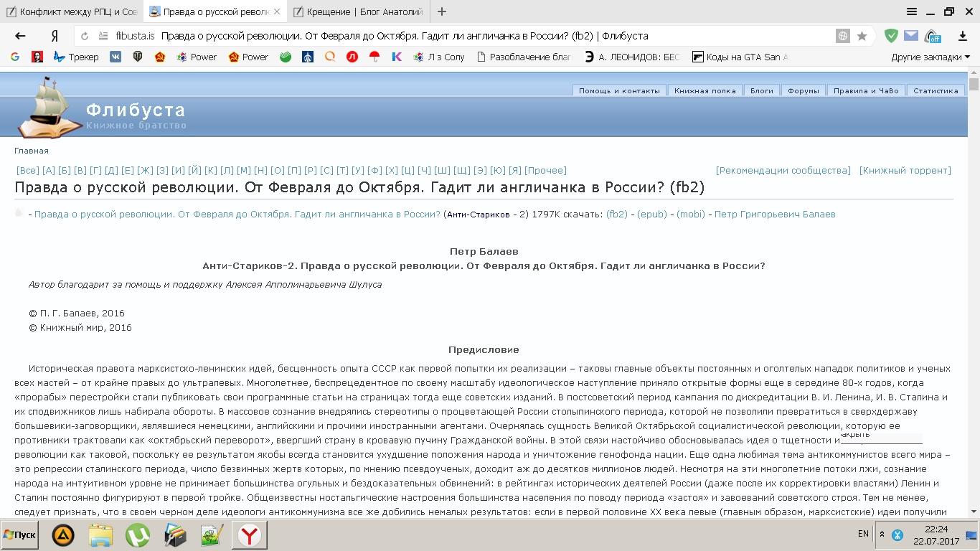This screenshot has height=551, width=980.
Task: Open the Трекер bookmark
Action: pos(76,57)
